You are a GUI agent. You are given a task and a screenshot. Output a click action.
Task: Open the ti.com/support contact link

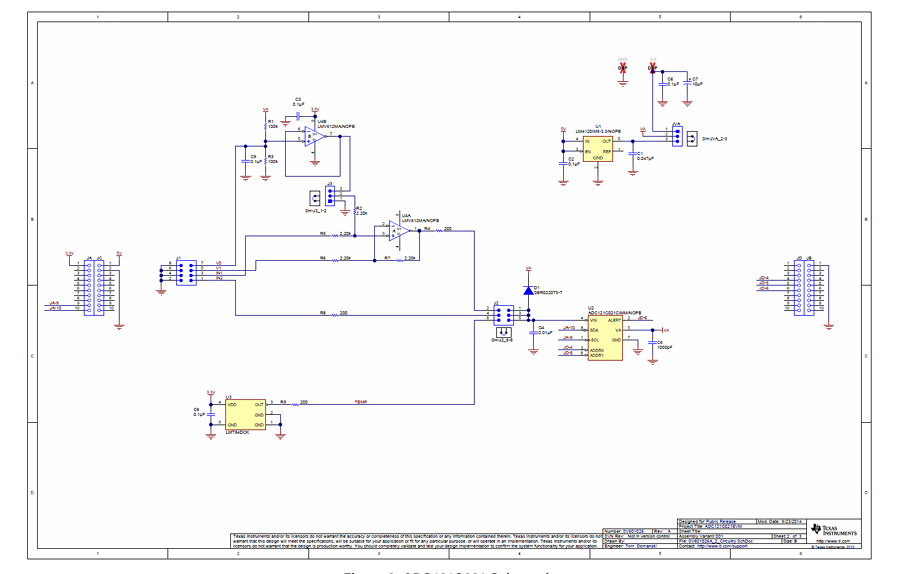(723, 546)
